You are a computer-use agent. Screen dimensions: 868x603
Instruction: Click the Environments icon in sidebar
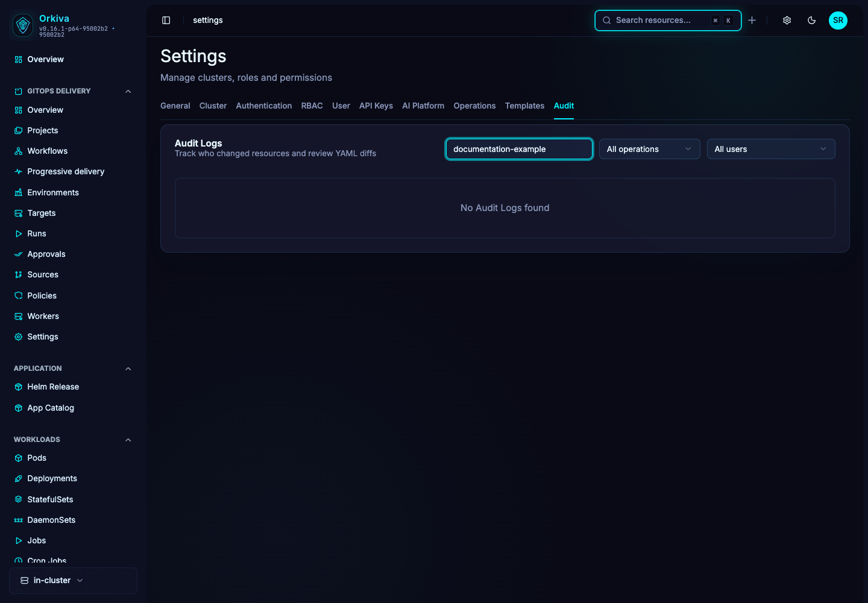coord(19,193)
